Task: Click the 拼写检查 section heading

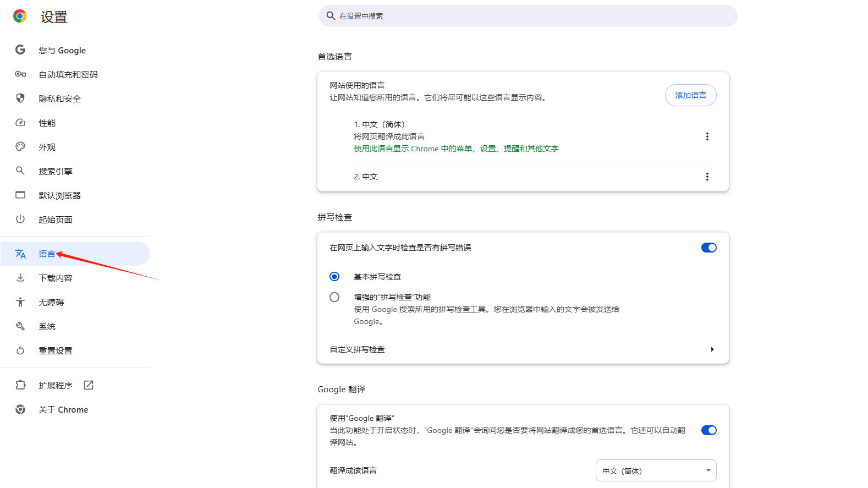Action: [334, 217]
